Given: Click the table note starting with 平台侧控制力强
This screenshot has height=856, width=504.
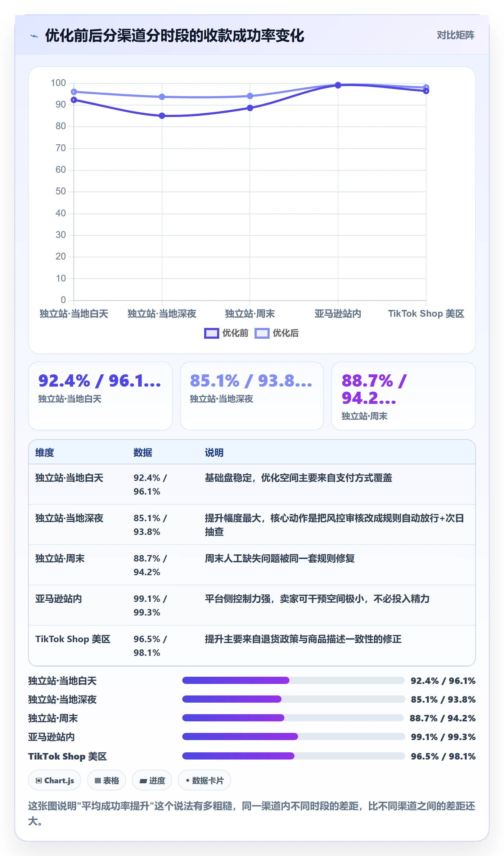Looking at the screenshot, I should (317, 599).
